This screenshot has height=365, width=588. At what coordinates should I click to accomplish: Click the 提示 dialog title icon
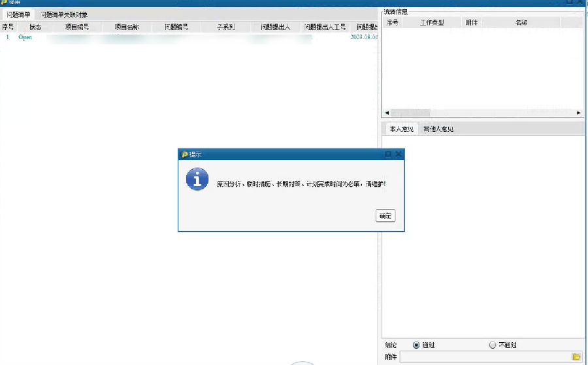point(184,154)
